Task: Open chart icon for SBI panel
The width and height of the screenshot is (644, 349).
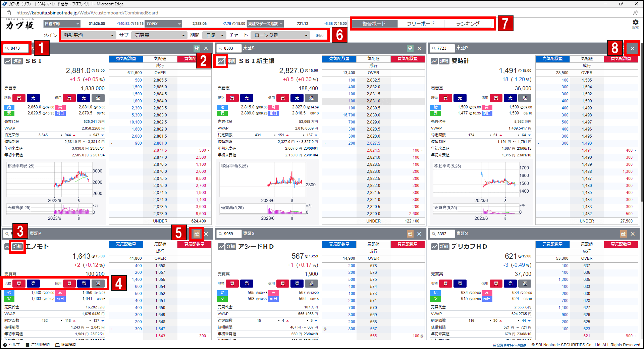Action: coord(8,61)
